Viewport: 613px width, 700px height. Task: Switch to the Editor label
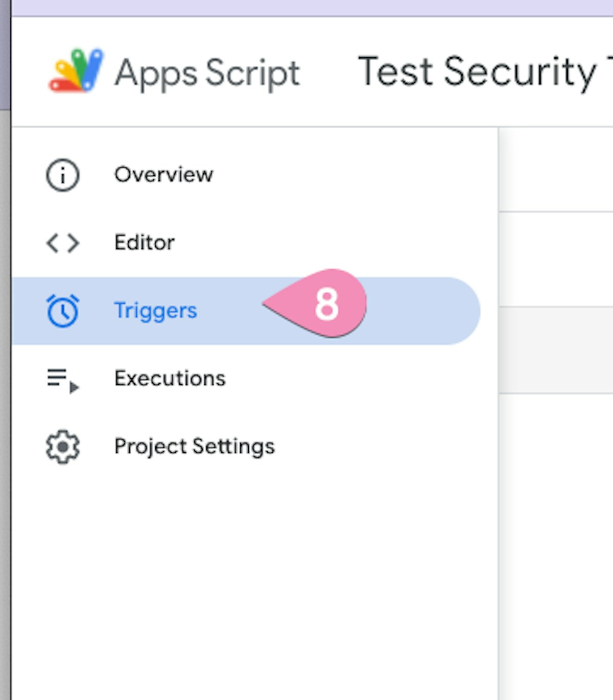pos(145,243)
